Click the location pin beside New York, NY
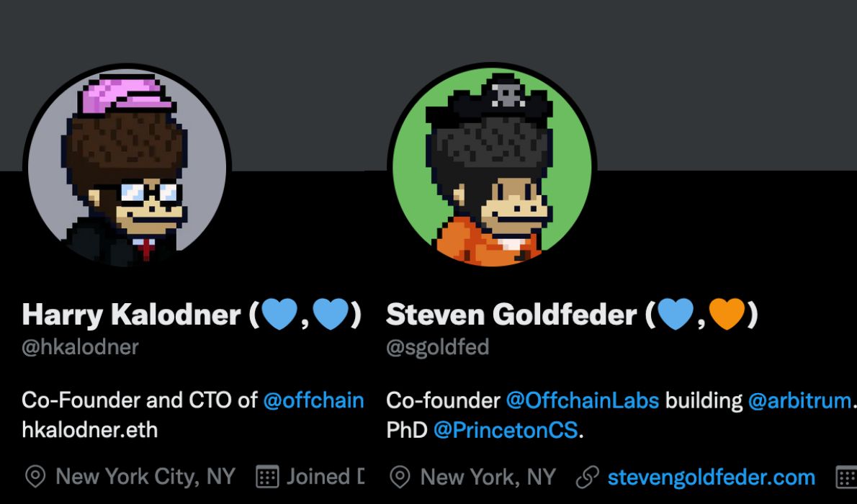857x504 pixels. coord(400,477)
